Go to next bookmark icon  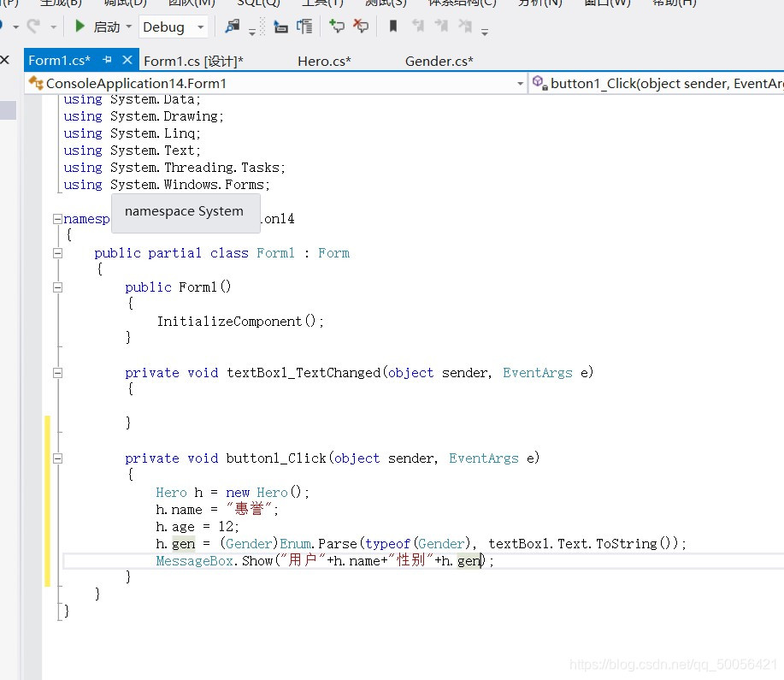tap(441, 26)
